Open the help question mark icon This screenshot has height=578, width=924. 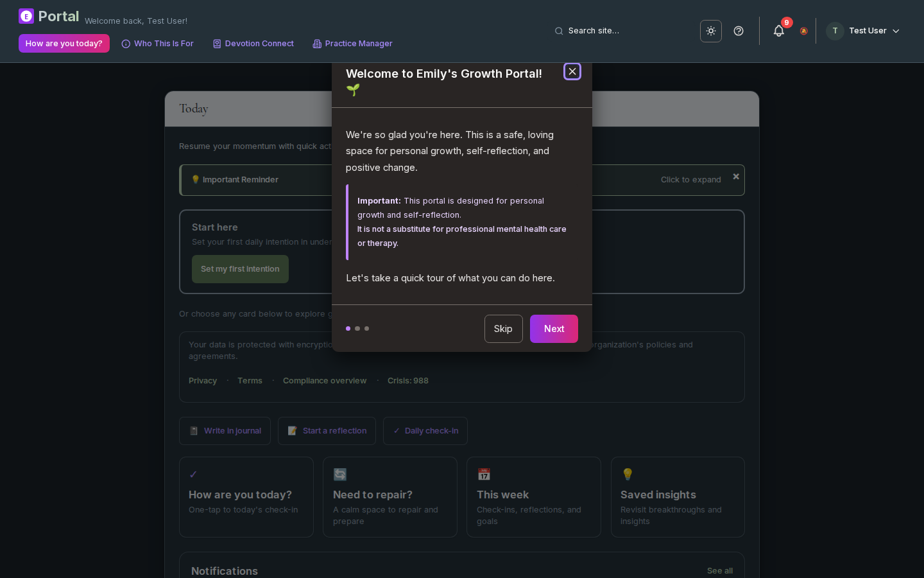[x=739, y=31]
